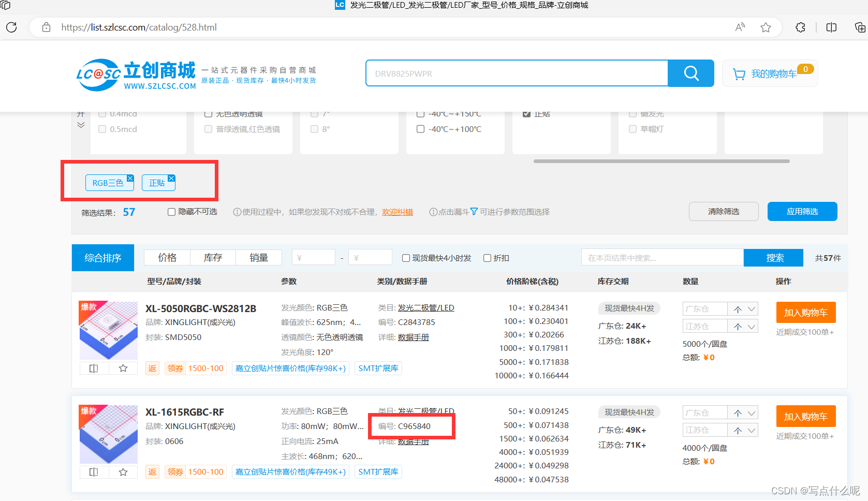868x501 pixels.
Task: Click the blue search magnifier button
Action: [x=691, y=73]
